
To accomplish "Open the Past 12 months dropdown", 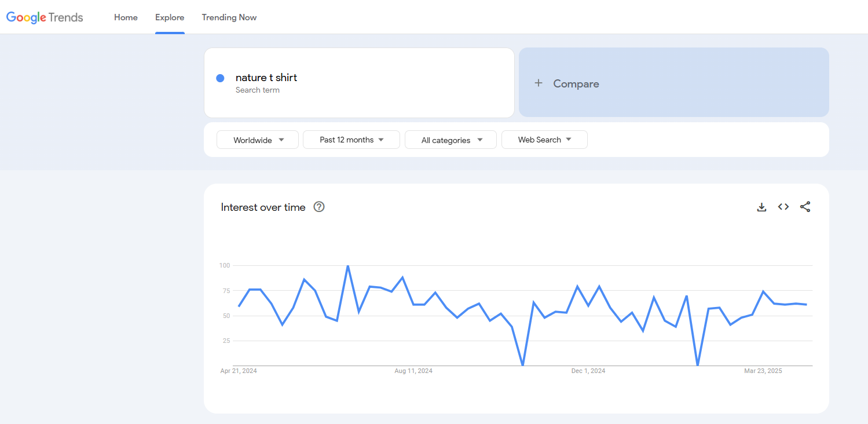I will pos(351,140).
